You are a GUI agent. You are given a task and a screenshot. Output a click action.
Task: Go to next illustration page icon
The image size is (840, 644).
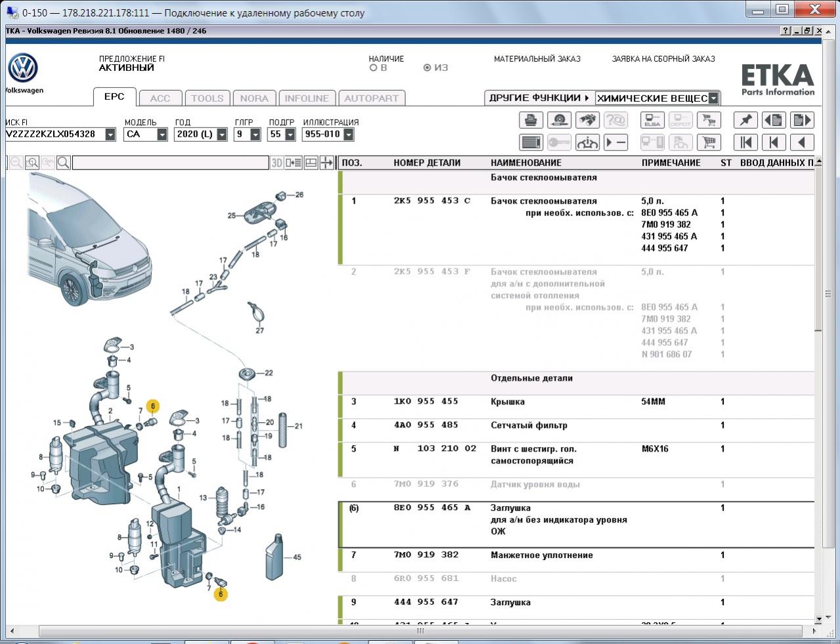click(802, 120)
